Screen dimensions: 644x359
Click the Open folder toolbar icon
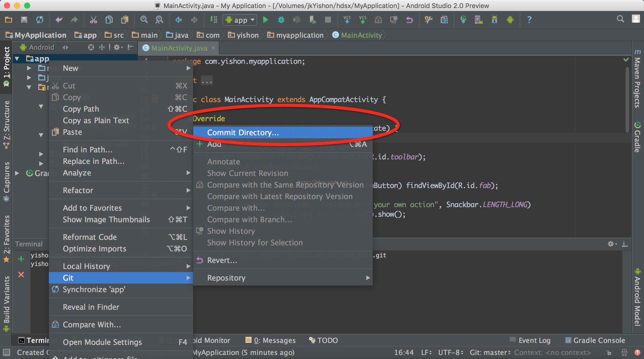point(8,20)
